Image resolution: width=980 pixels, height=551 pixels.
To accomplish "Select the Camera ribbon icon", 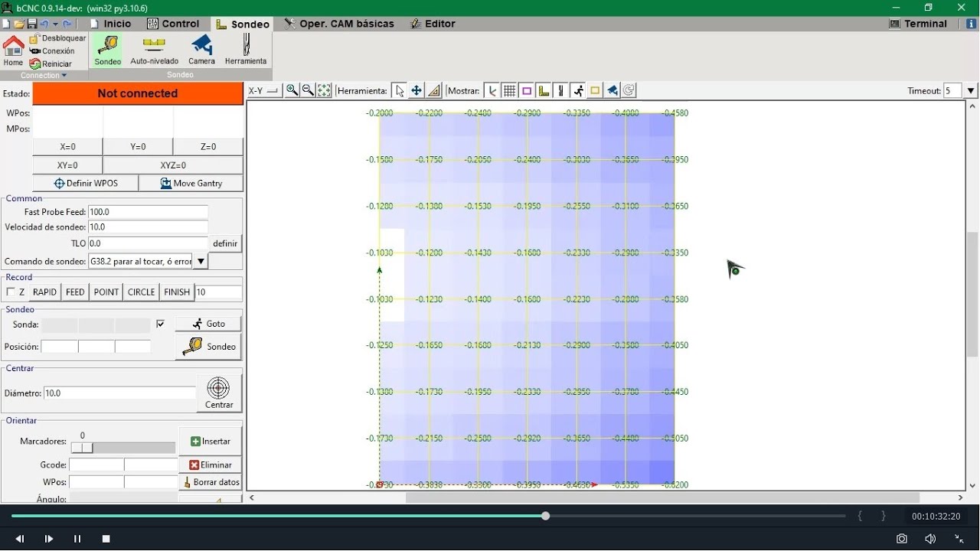I will coord(202,51).
